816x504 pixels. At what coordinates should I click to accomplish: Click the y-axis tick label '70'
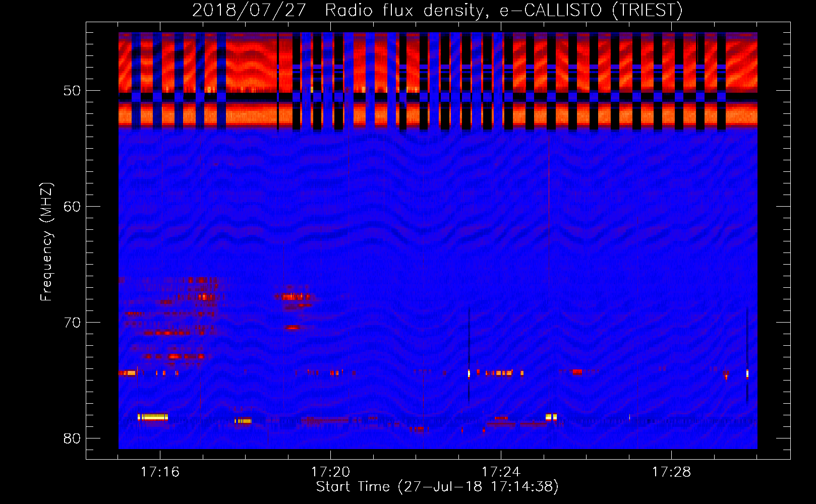(72, 323)
